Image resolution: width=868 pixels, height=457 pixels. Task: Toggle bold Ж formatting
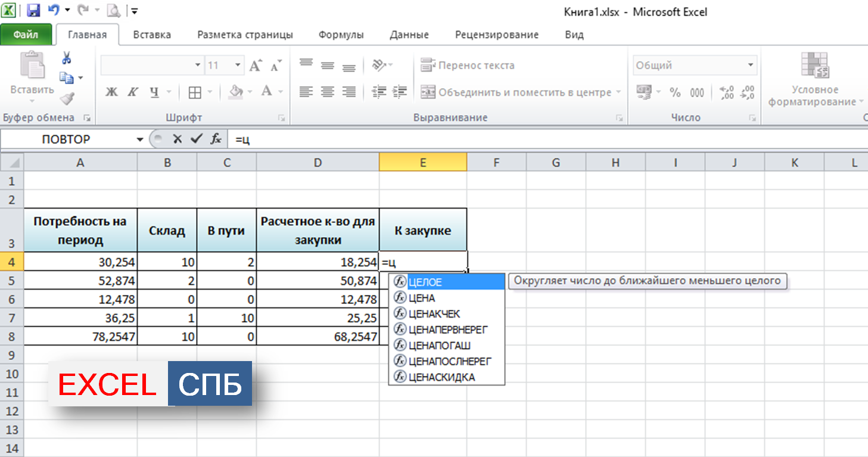pos(111,92)
